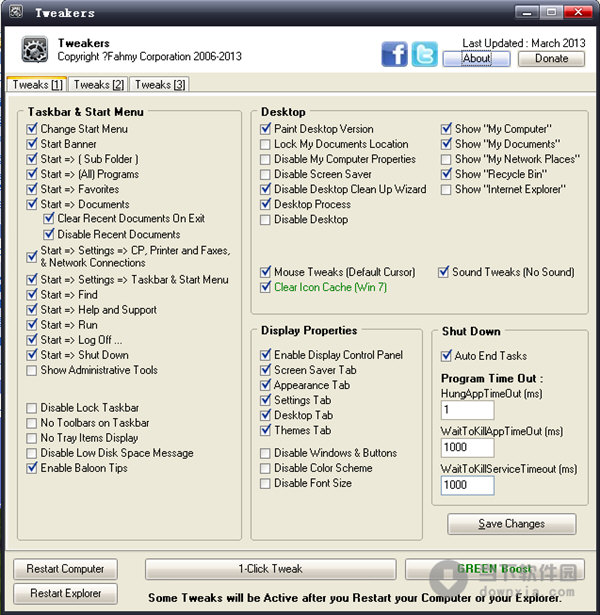Check No Tray Items Display
Viewport: 600px width, 615px height.
pyautogui.click(x=32, y=438)
